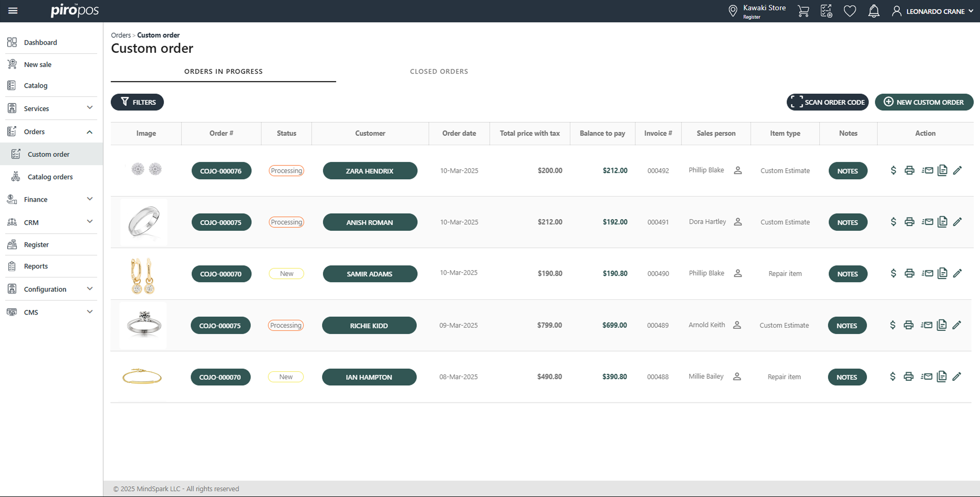Click the dollar payment icon for Zara Hendrix order

893,170
